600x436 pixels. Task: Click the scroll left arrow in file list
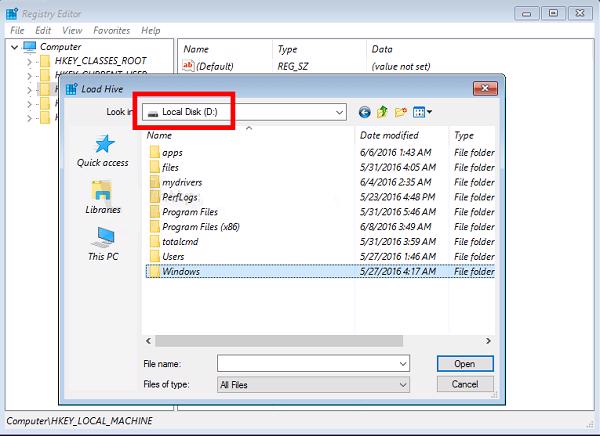[148, 341]
